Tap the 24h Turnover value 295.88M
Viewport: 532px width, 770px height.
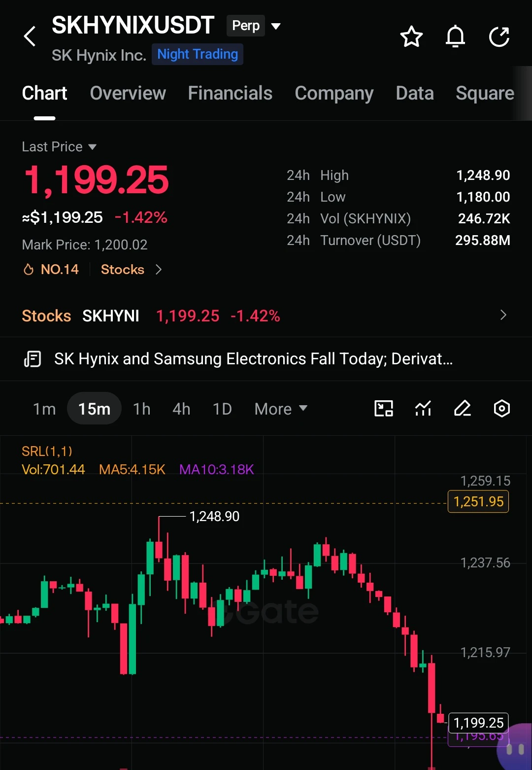point(483,240)
